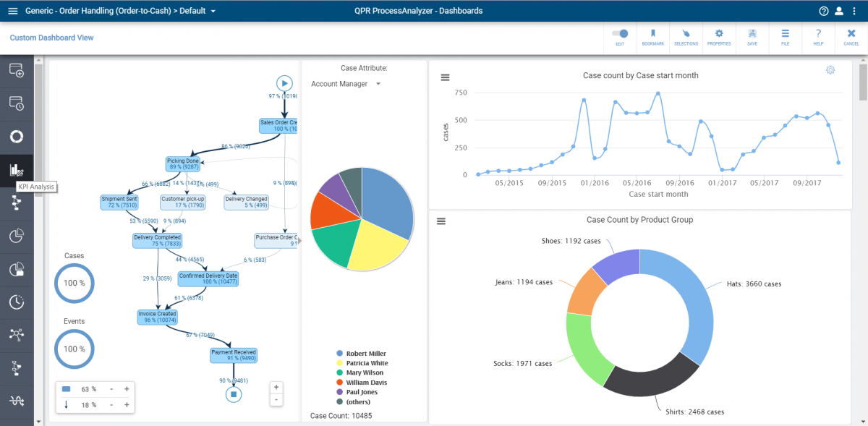Open the Account Manager case attribute dropdown
The image size is (868, 426).
click(346, 84)
